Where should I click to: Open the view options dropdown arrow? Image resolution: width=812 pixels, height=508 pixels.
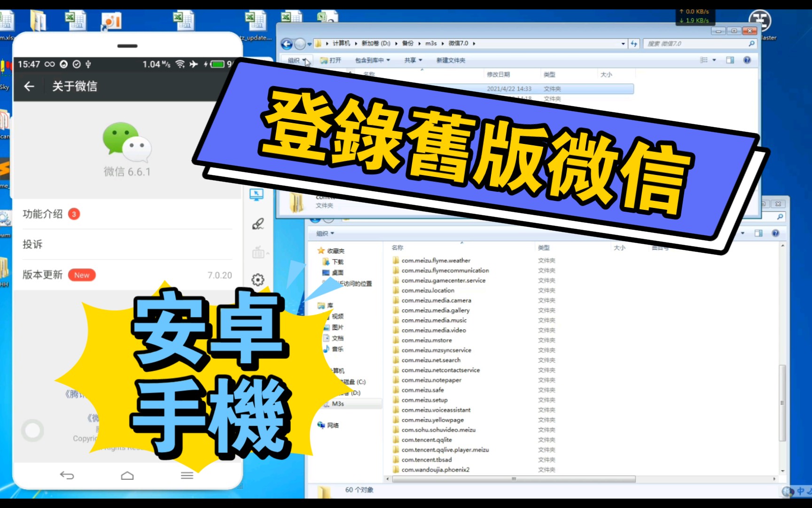click(x=714, y=60)
